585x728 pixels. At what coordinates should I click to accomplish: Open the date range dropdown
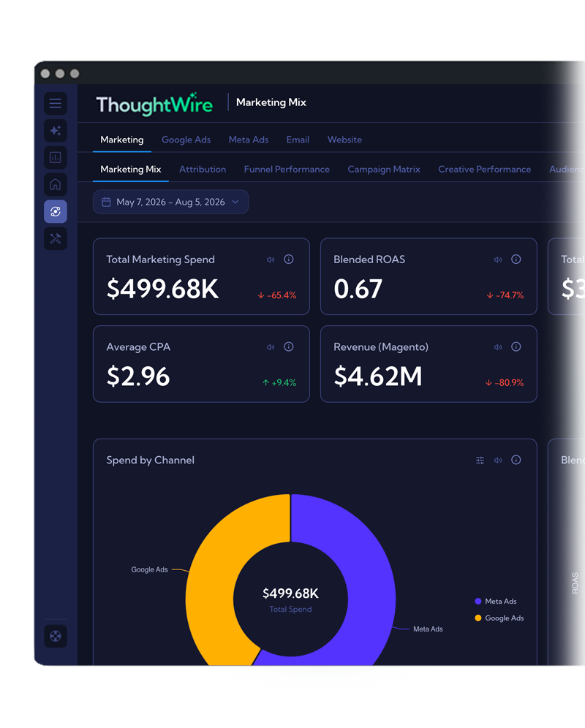170,202
